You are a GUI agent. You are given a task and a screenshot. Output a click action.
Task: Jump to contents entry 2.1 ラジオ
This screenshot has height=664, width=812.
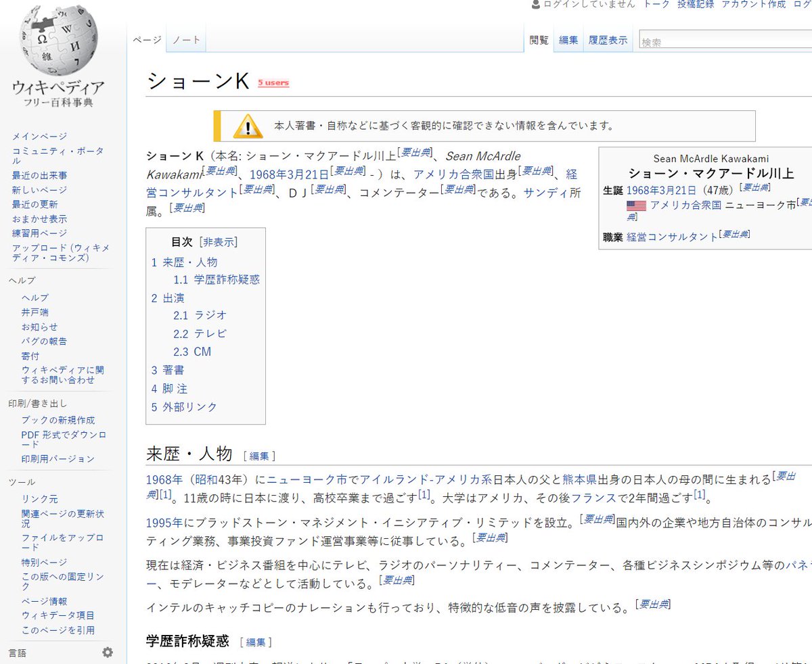point(200,315)
